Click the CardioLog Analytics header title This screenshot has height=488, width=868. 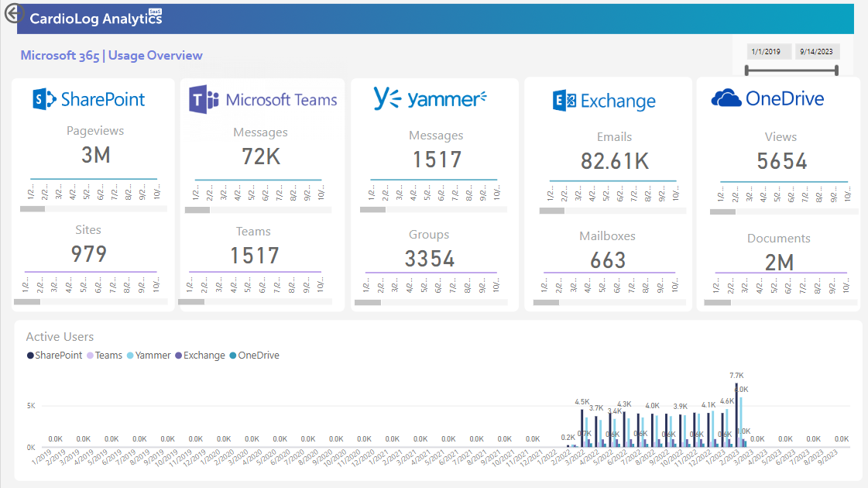[96, 19]
